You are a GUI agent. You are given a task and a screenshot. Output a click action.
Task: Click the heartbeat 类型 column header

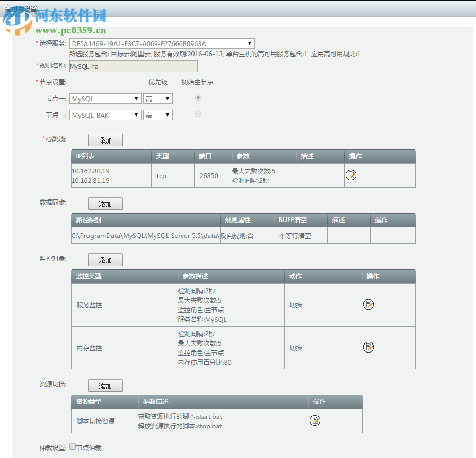[x=173, y=156]
